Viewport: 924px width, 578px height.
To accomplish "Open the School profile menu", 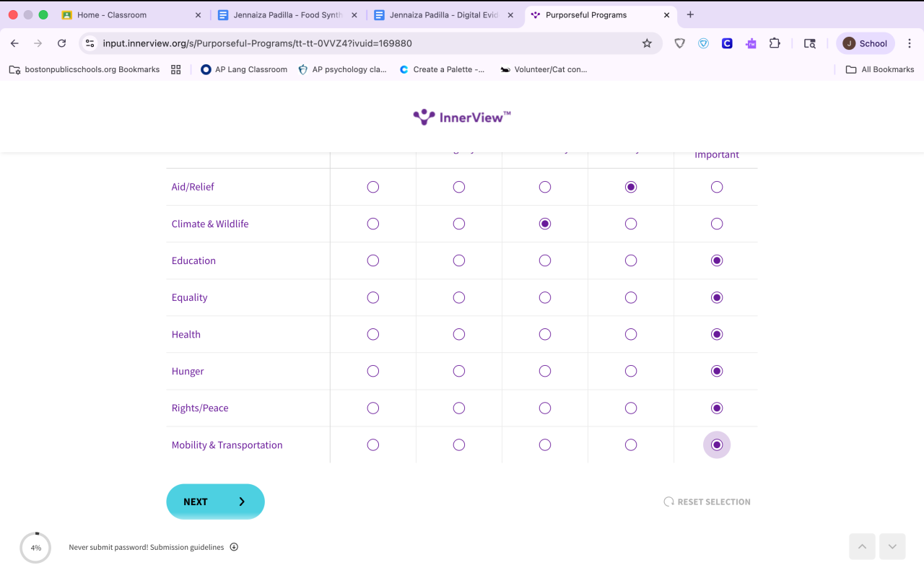I will point(865,43).
